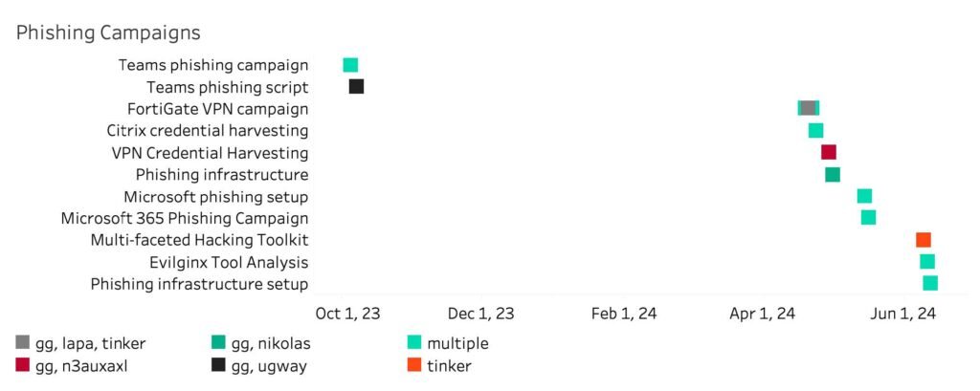The height and width of the screenshot is (391, 980).
Task: Click the Evilginx Tool Analysis marker
Action: (926, 261)
